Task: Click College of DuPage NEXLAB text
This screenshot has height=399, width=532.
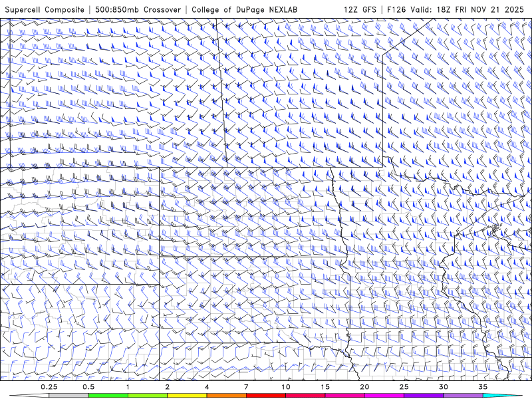Action: (244, 9)
